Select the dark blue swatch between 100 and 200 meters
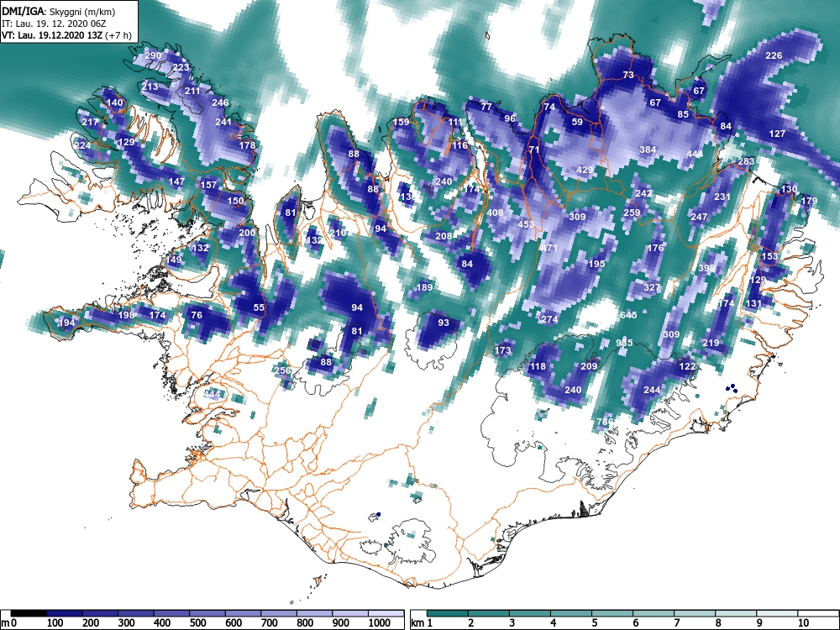This screenshot has width=840, height=630. point(65,613)
